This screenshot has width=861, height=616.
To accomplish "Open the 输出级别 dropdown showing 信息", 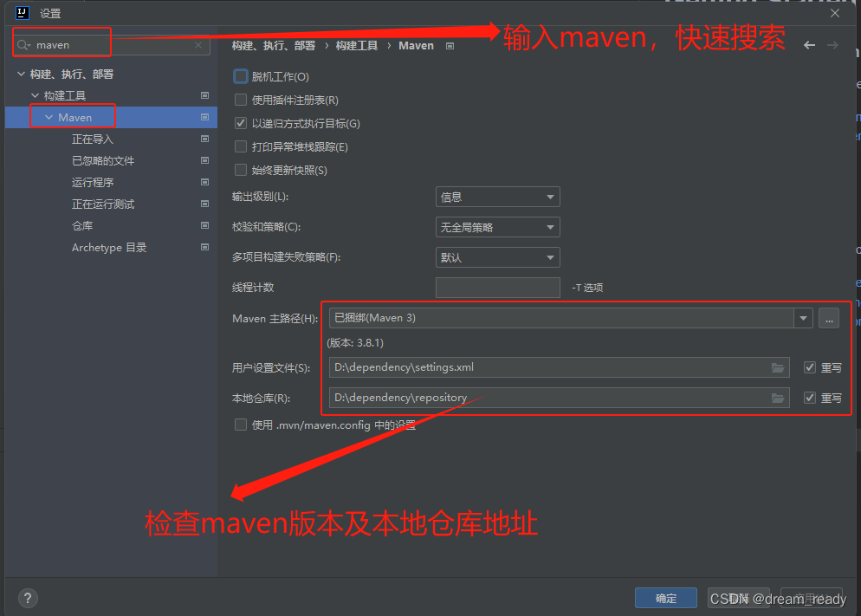I will coord(497,197).
